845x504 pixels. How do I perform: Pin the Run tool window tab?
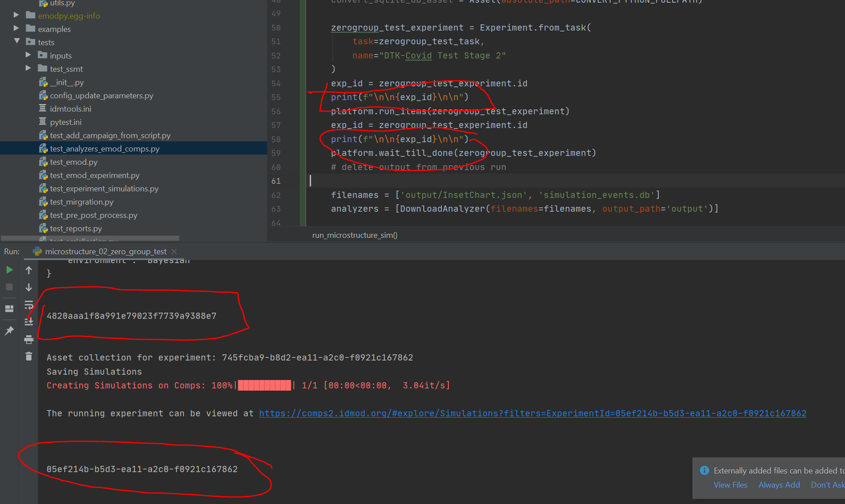[9, 331]
